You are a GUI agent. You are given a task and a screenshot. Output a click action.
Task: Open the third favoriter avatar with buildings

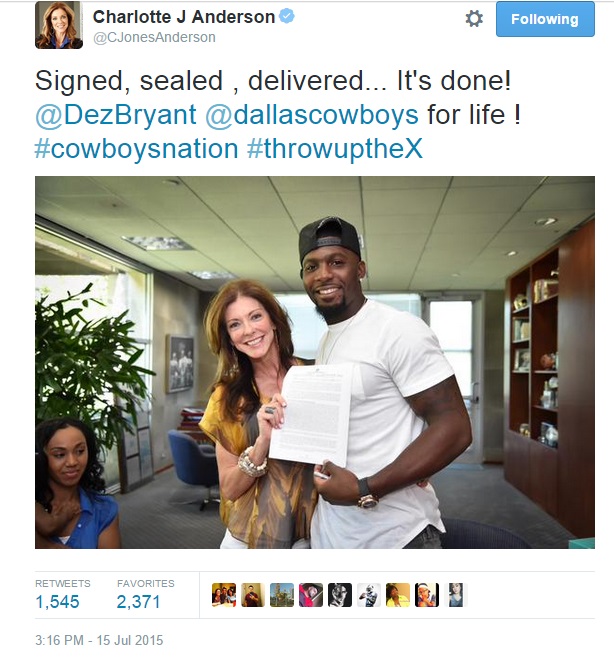tap(282, 595)
